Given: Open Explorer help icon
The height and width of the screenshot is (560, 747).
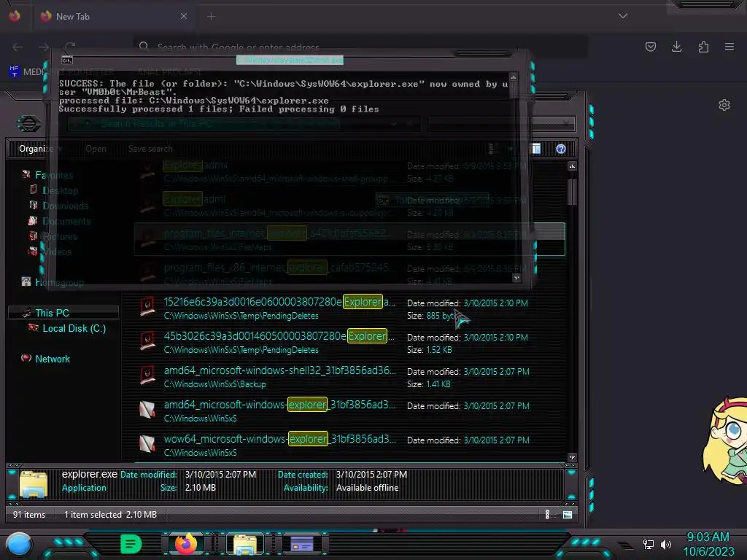Looking at the screenshot, I should point(561,149).
